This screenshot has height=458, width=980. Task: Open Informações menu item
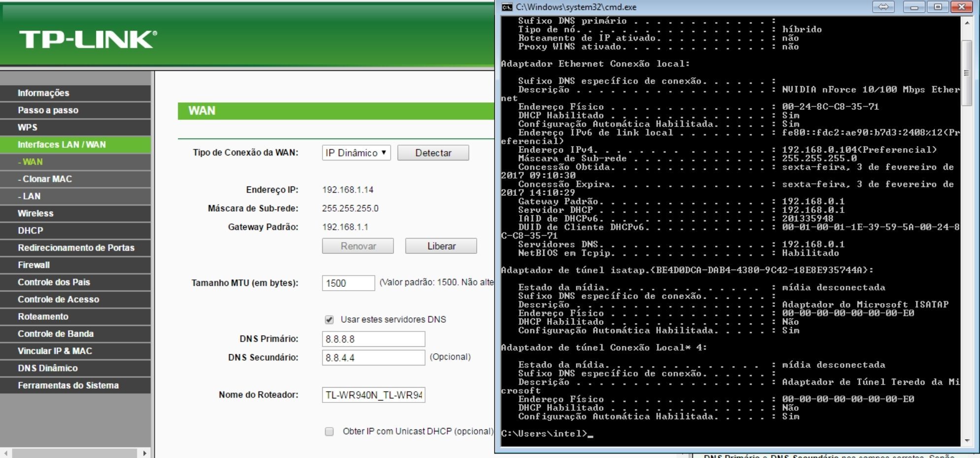(x=75, y=93)
